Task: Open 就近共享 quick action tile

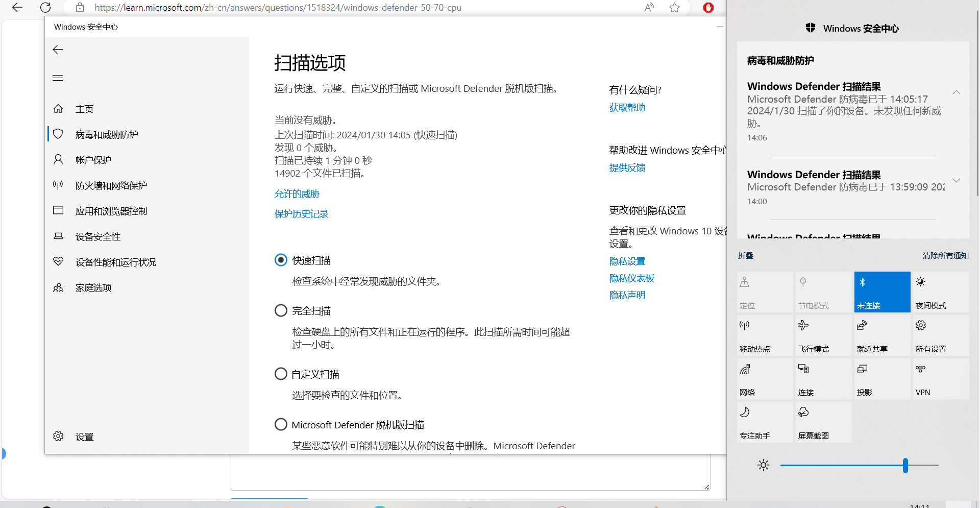Action: [x=882, y=335]
